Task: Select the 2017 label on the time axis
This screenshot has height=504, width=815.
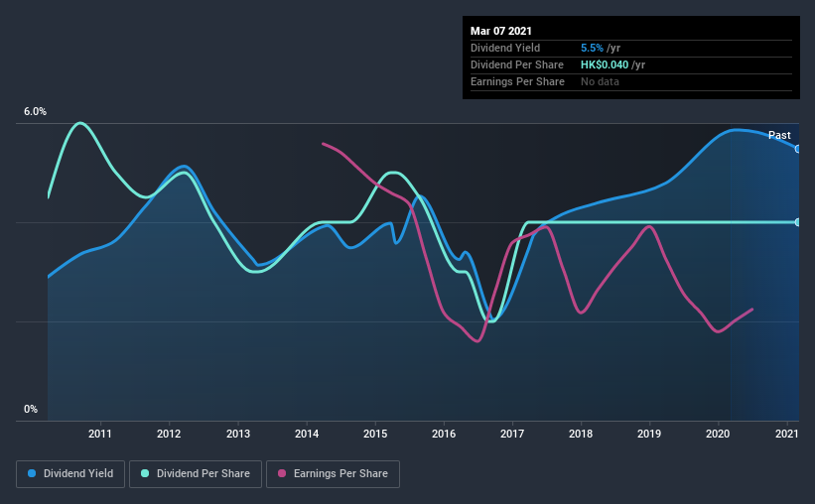Action: click(x=512, y=434)
